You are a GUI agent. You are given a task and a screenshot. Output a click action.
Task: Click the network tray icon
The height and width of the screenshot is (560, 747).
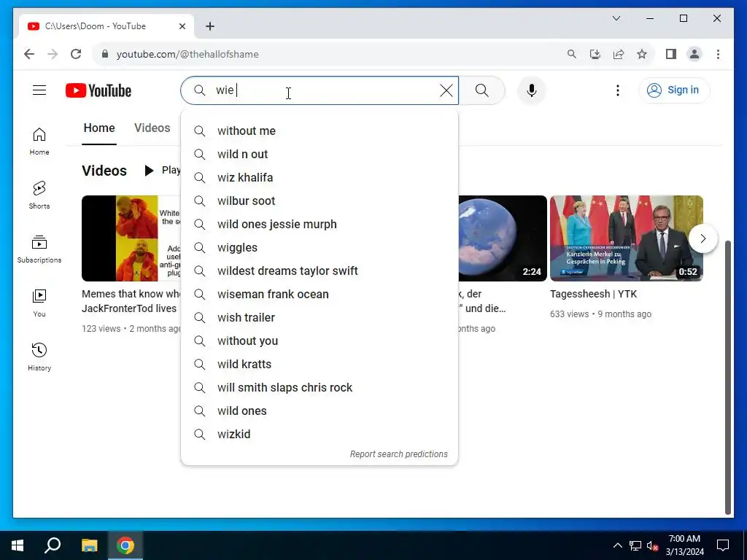coord(635,545)
